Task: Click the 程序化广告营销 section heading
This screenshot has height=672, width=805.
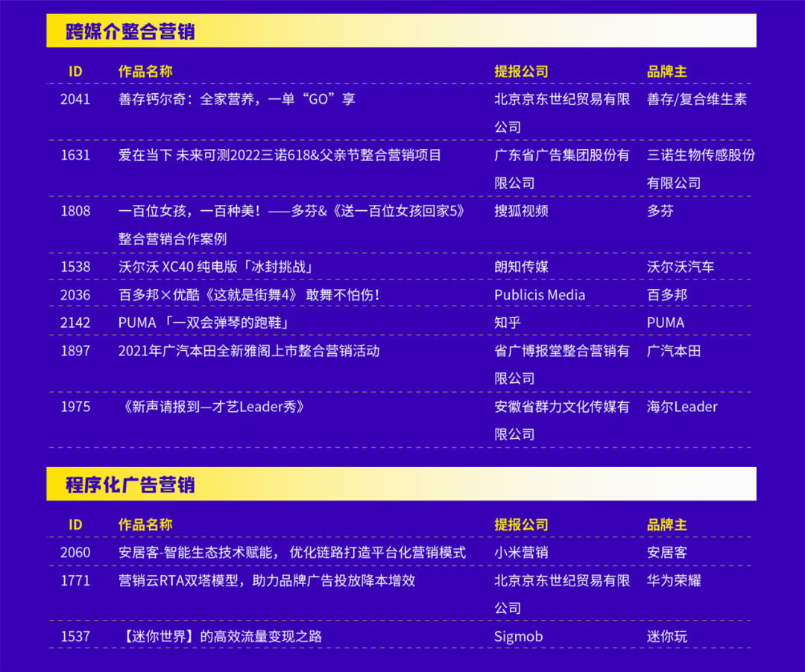Action: 130,485
